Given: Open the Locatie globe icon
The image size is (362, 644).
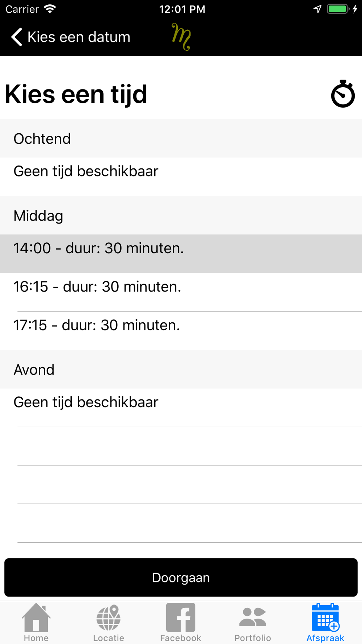Looking at the screenshot, I should click(x=109, y=618).
